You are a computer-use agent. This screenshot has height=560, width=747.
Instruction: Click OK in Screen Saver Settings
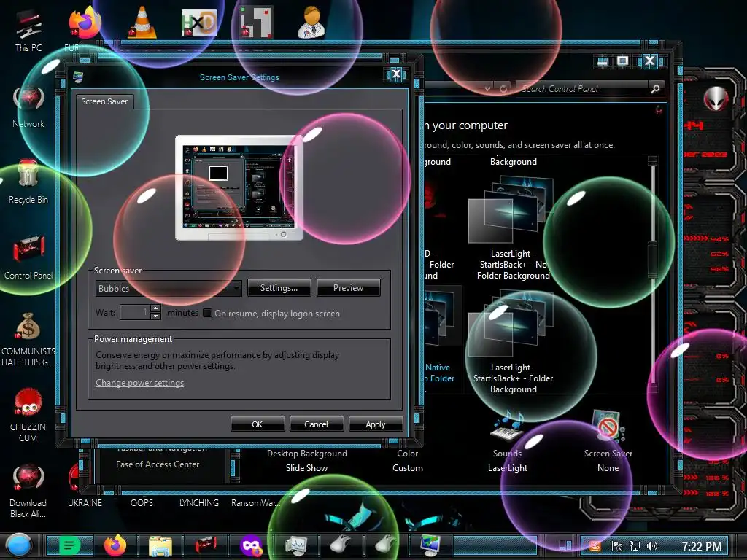[x=258, y=424]
